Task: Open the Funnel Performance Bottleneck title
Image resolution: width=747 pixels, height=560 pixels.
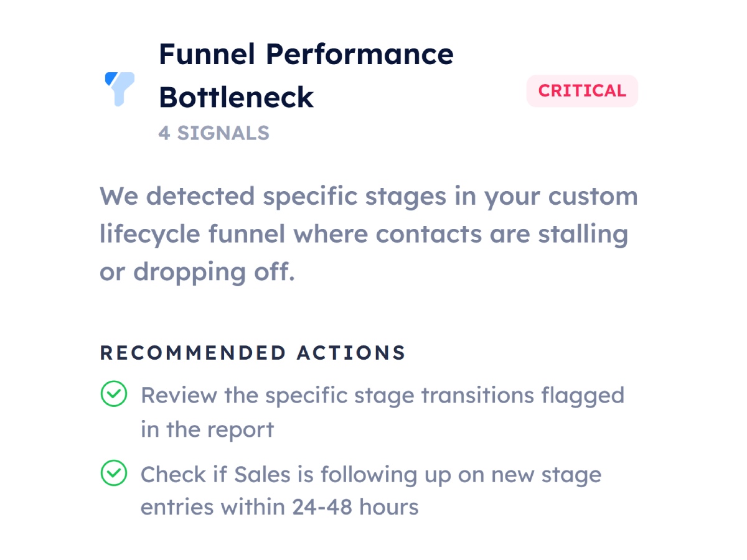Action: coord(306,75)
